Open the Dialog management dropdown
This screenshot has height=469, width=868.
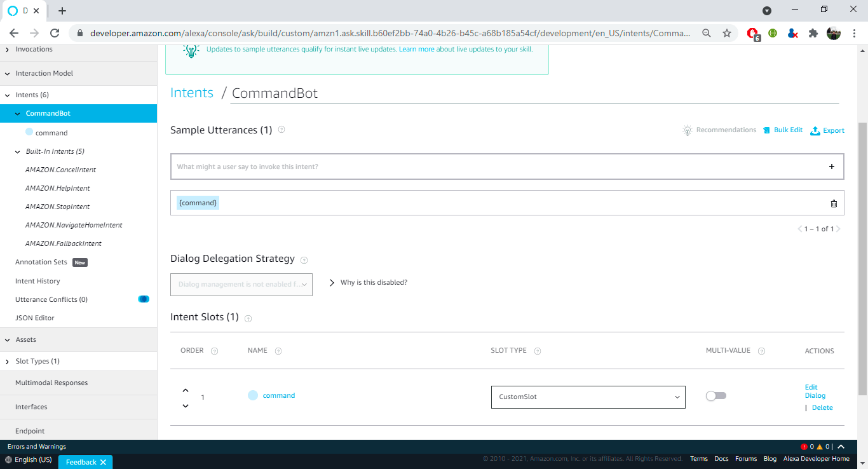click(x=241, y=285)
